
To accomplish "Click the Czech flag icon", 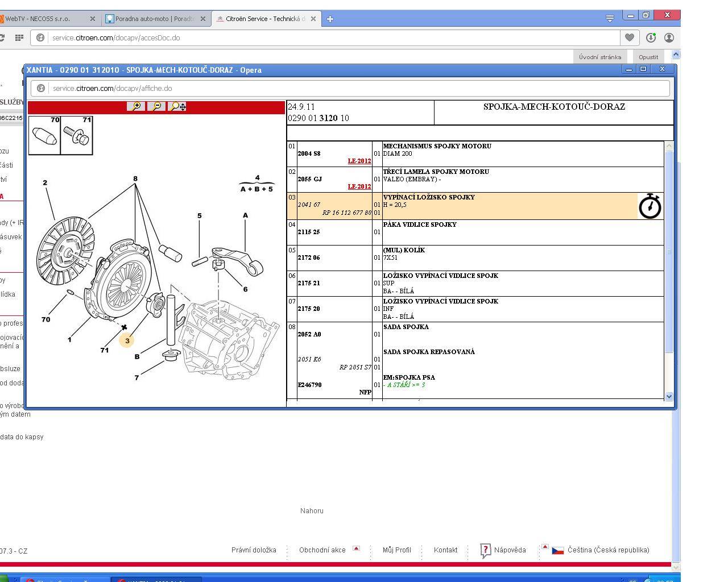I will coord(558,550).
